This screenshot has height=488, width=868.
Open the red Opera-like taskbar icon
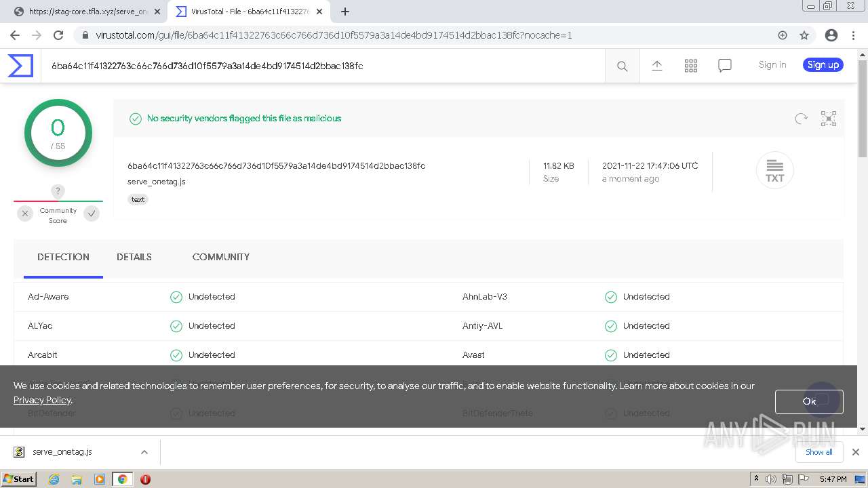(x=145, y=479)
